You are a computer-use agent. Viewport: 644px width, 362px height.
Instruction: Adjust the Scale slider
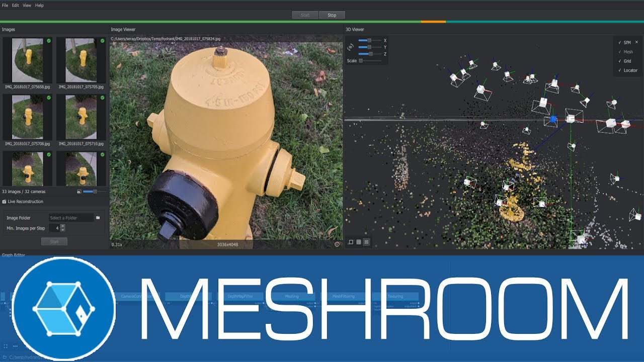pyautogui.click(x=369, y=61)
